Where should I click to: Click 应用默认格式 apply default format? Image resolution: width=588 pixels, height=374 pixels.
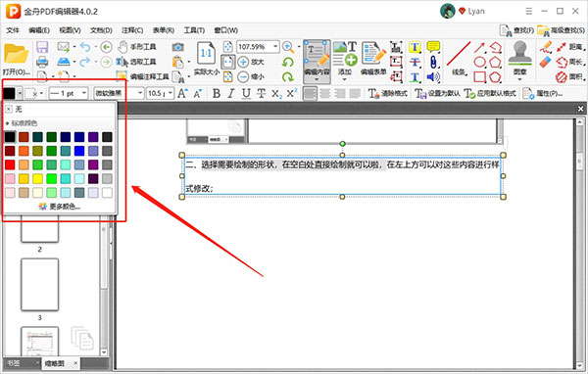(x=490, y=93)
